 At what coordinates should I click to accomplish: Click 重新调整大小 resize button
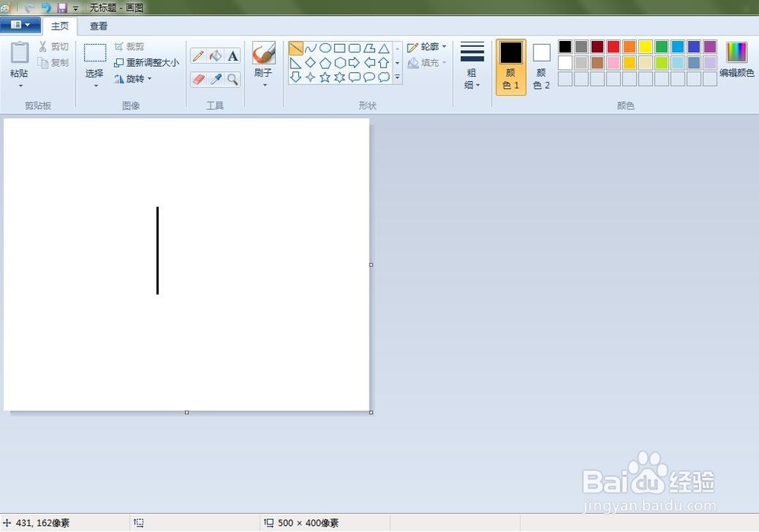(x=146, y=63)
